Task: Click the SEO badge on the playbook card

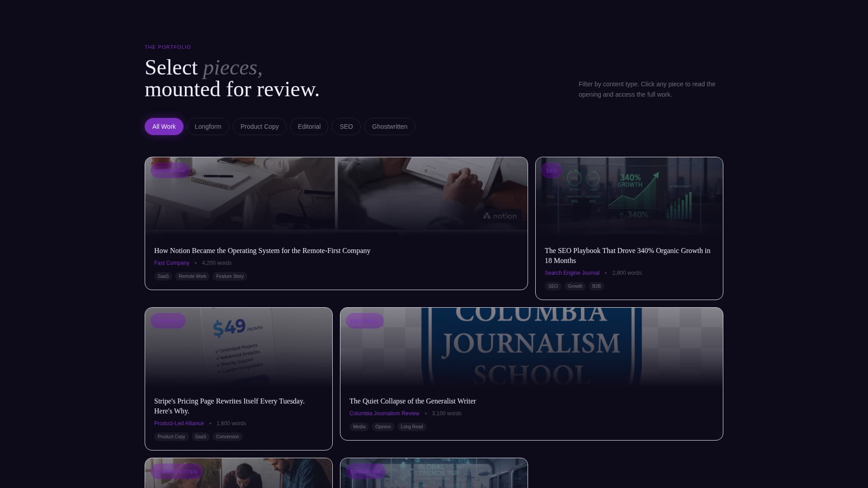Action: tap(552, 171)
